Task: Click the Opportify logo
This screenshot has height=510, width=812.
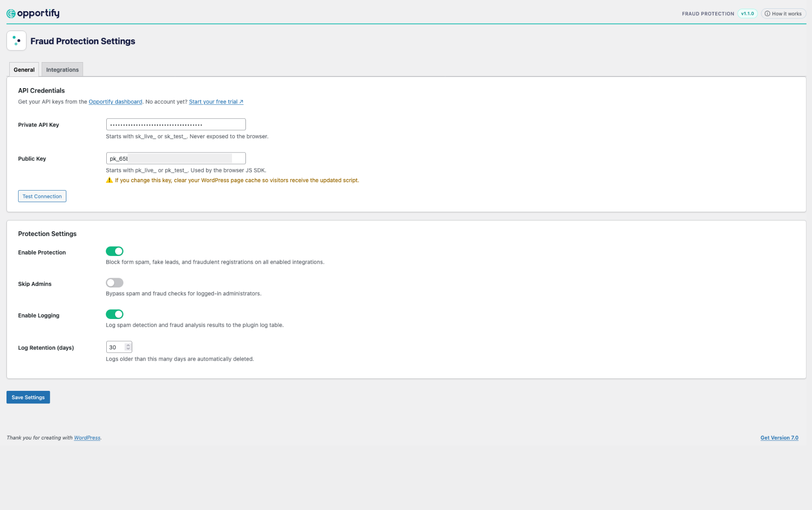Action: point(33,13)
